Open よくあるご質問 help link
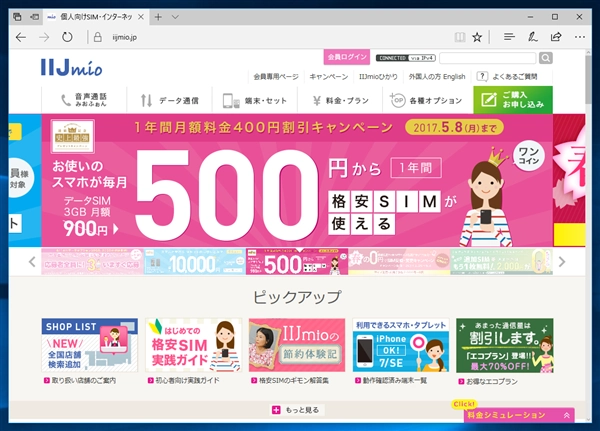The width and height of the screenshot is (600, 431). pos(507,77)
